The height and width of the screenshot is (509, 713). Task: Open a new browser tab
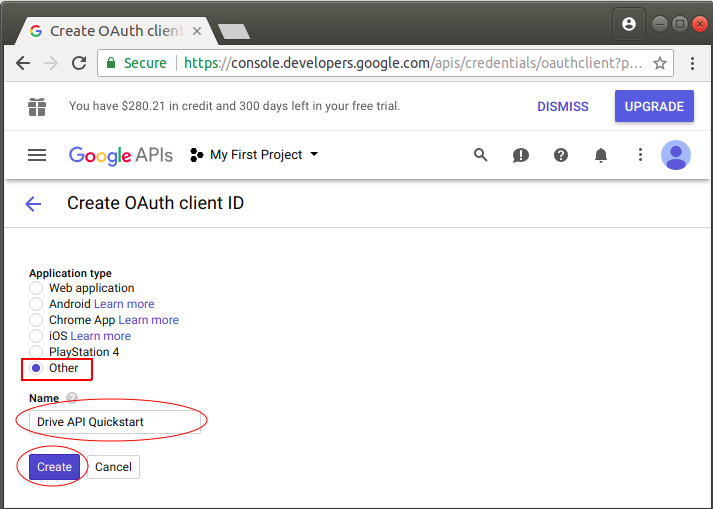click(x=234, y=31)
